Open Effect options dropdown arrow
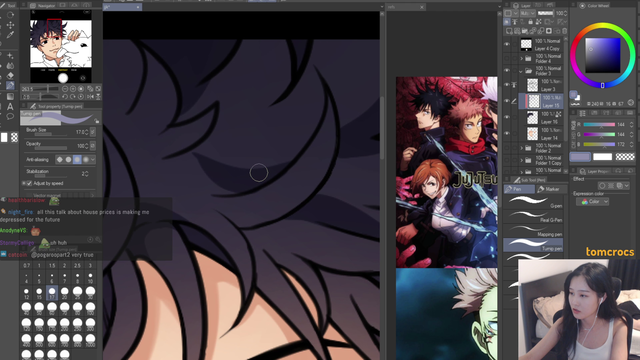640x360 pixels. tap(627, 186)
